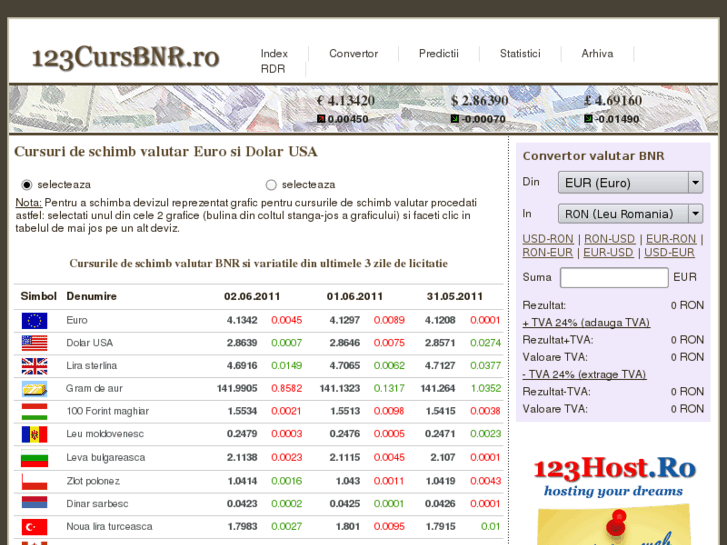
Task: Click the gold bar icon
Action: [34, 389]
